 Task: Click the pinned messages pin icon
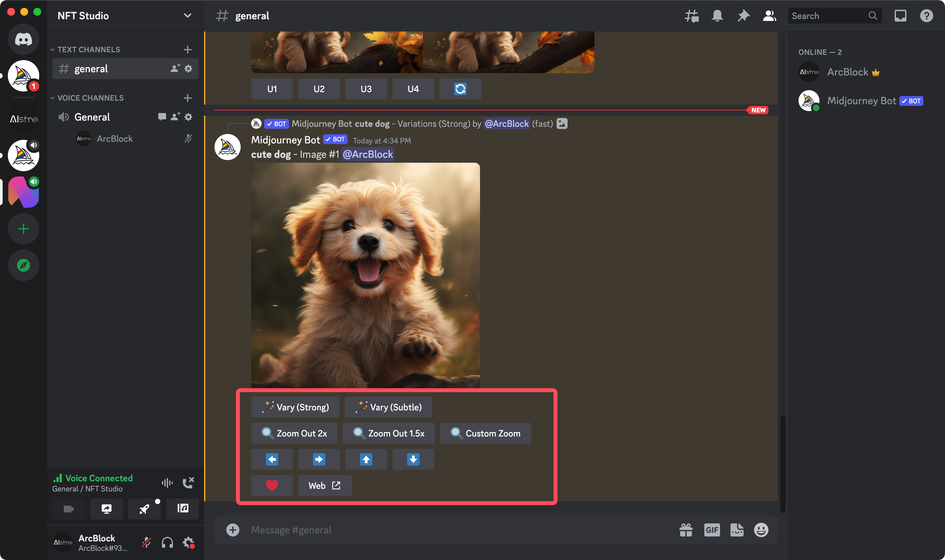[743, 16]
